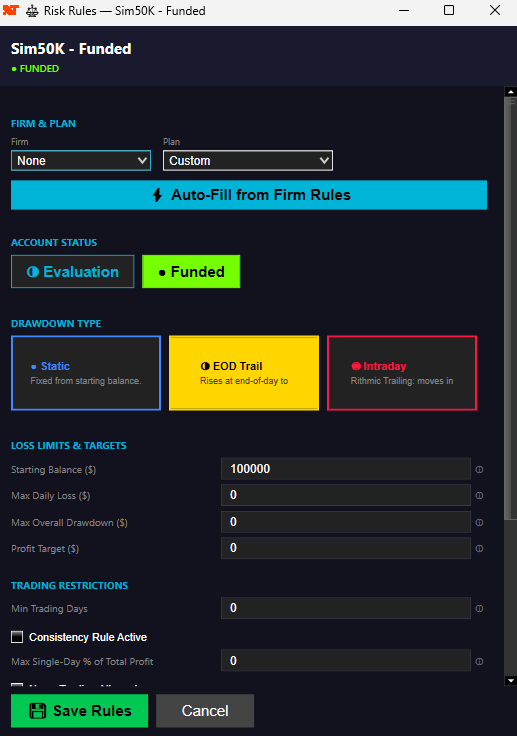The width and height of the screenshot is (517, 736).
Task: Choose Intraday drawdown type
Action: [402, 373]
